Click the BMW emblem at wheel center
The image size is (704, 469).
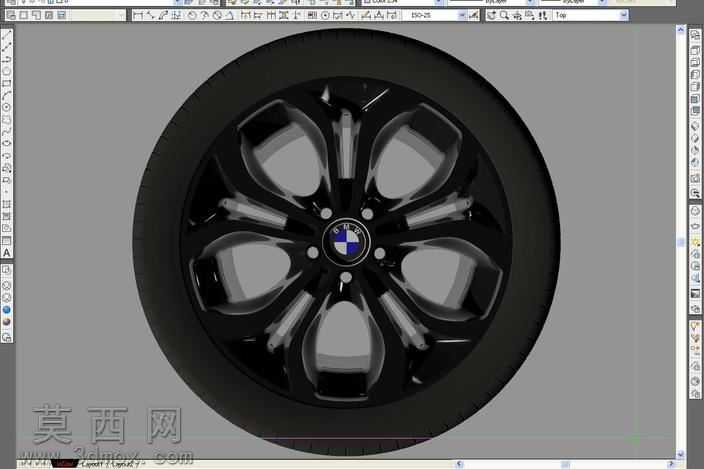346,241
